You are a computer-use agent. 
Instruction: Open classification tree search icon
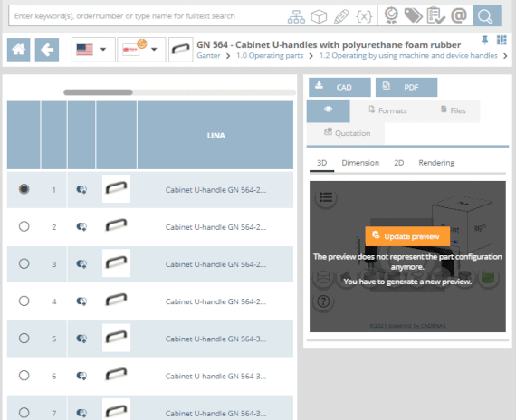pyautogui.click(x=296, y=16)
